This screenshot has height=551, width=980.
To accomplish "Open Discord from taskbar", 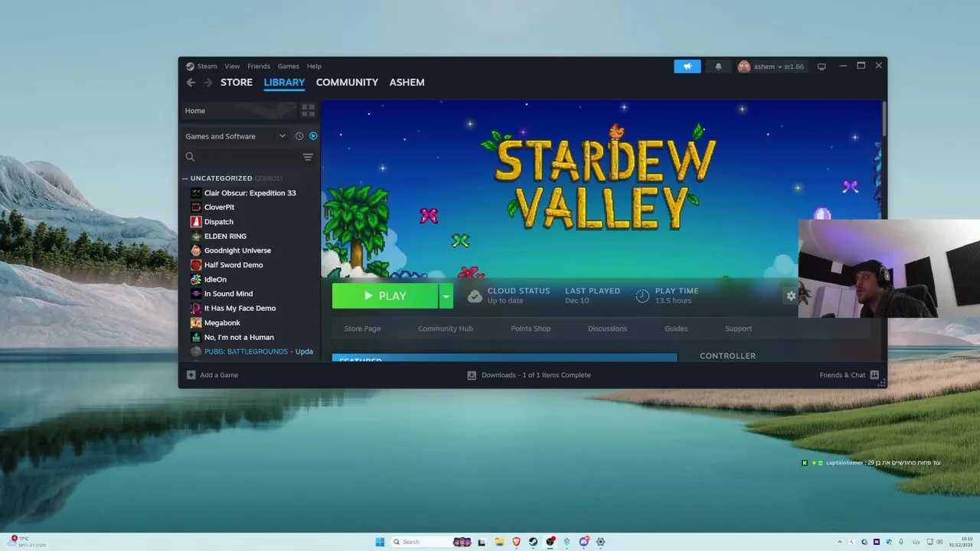I will point(583,542).
